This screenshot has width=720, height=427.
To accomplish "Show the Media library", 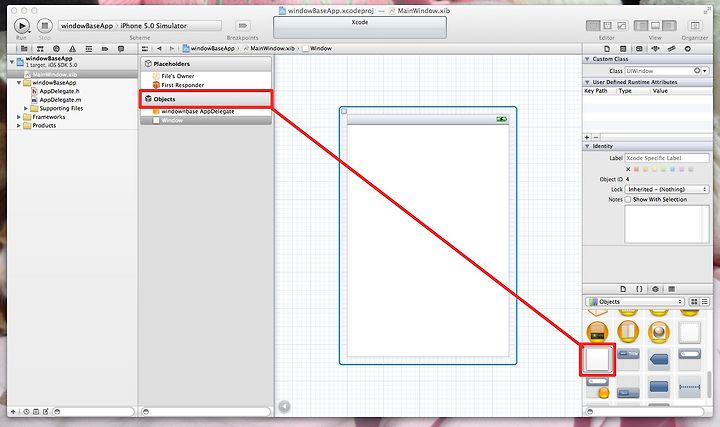I will point(671,289).
